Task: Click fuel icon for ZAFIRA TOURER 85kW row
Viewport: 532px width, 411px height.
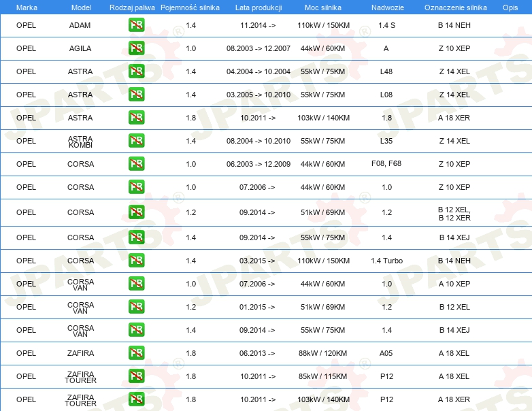Action: click(136, 376)
